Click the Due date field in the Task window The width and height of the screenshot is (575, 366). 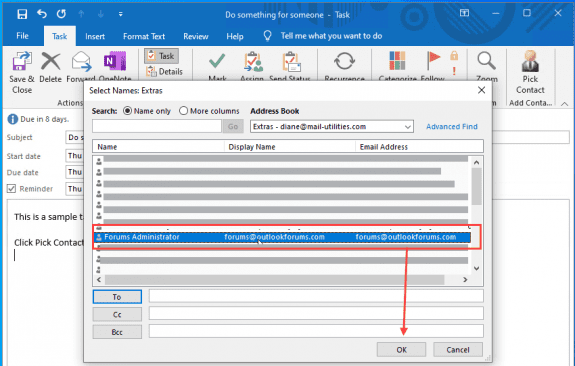coord(74,172)
